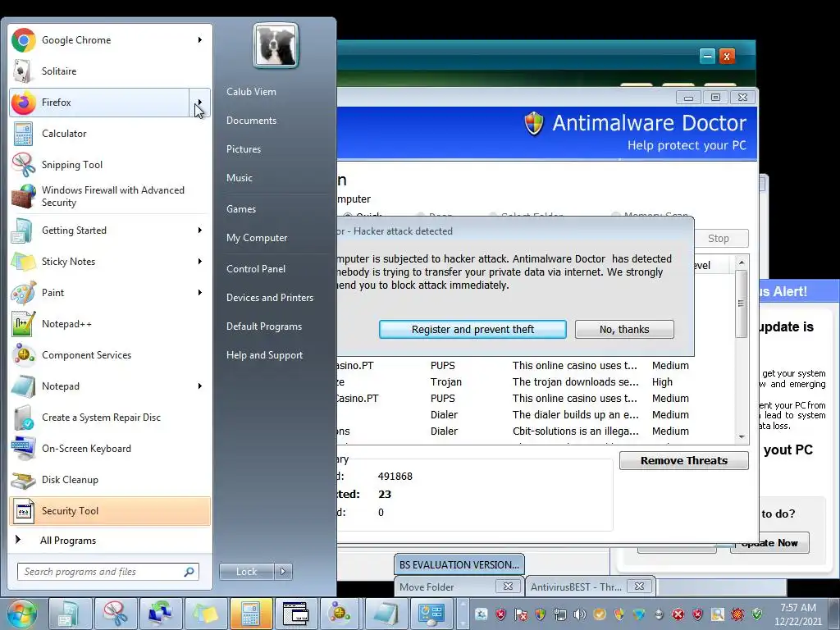The width and height of the screenshot is (840, 630).
Task: Click the network connection tray icon
Action: point(559,614)
